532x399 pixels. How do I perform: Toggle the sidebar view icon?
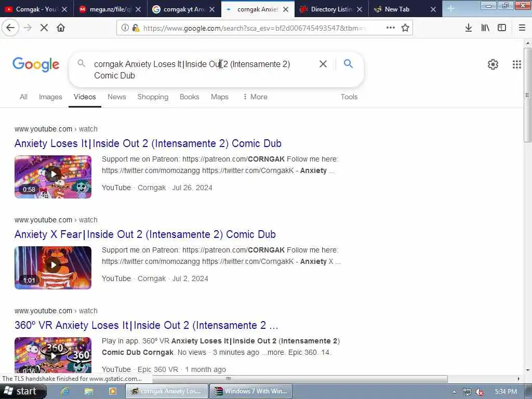502,28
